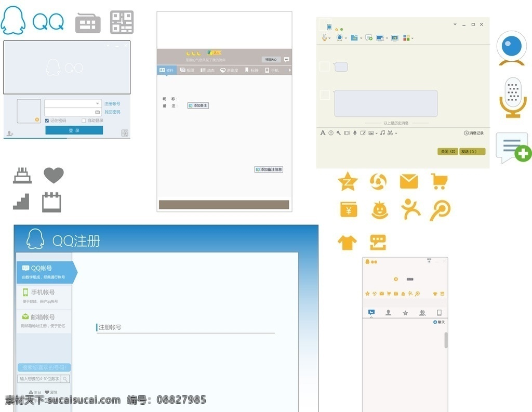
Task: Open the dropdown arrow beside video call icon
Action: tap(345, 38)
